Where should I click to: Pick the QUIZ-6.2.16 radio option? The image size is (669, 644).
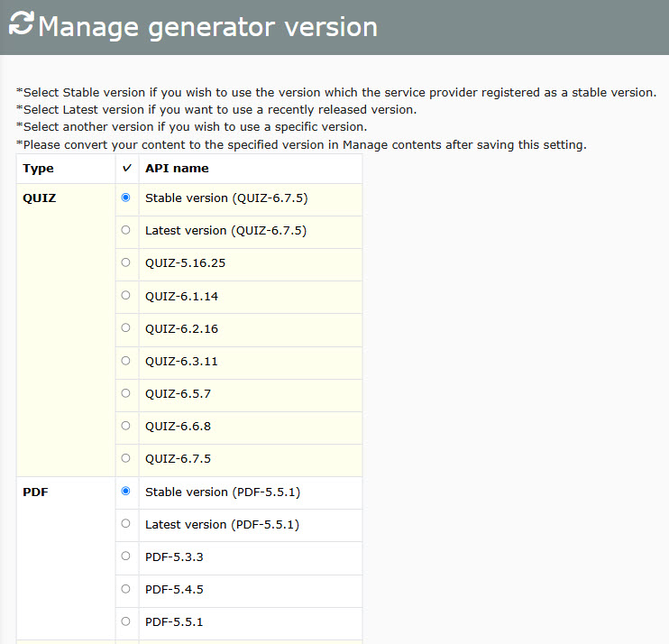tap(125, 327)
